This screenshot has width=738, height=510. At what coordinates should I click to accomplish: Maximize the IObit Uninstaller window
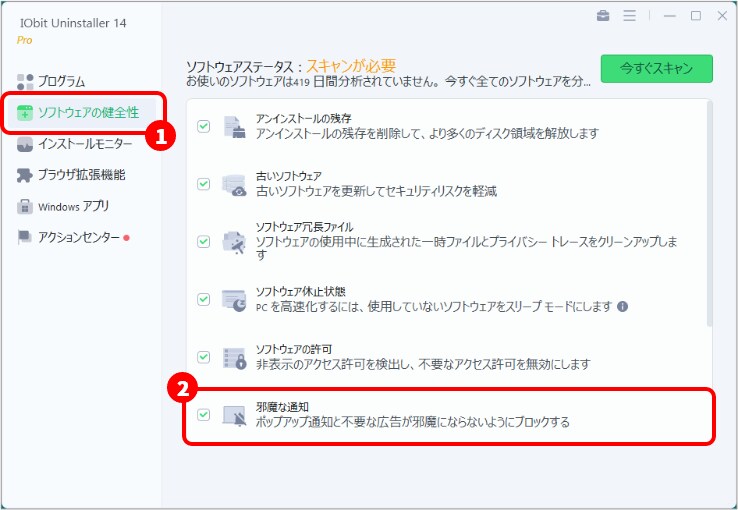[x=696, y=16]
